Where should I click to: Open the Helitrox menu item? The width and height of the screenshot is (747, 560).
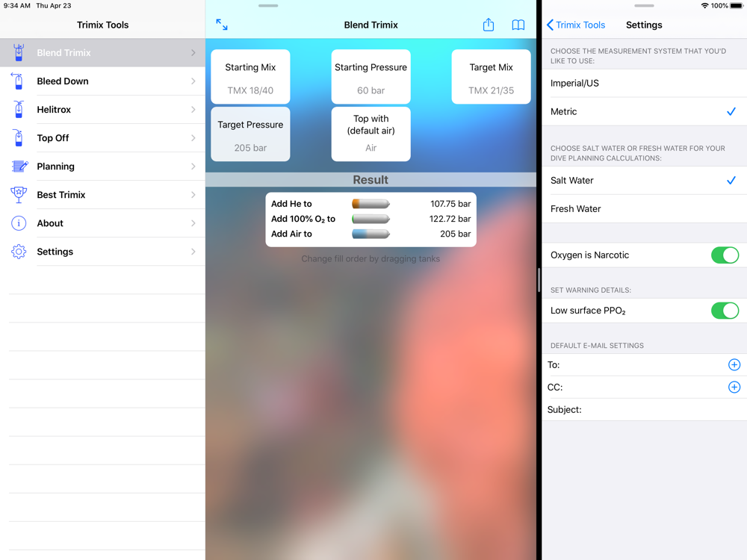tap(102, 110)
